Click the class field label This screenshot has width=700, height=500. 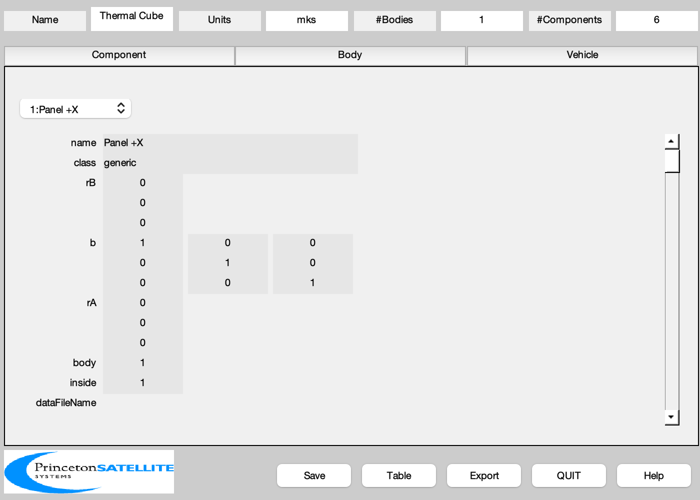pyautogui.click(x=85, y=163)
